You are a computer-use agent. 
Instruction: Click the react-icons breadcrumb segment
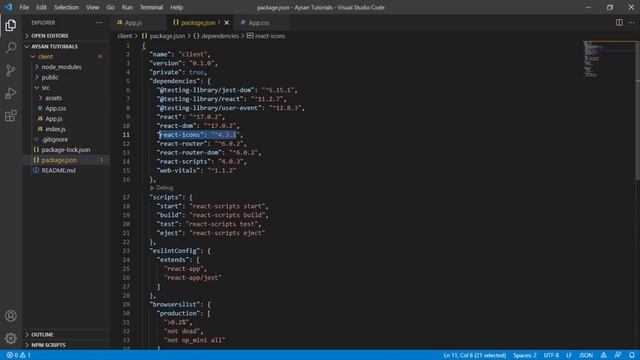tap(266, 36)
